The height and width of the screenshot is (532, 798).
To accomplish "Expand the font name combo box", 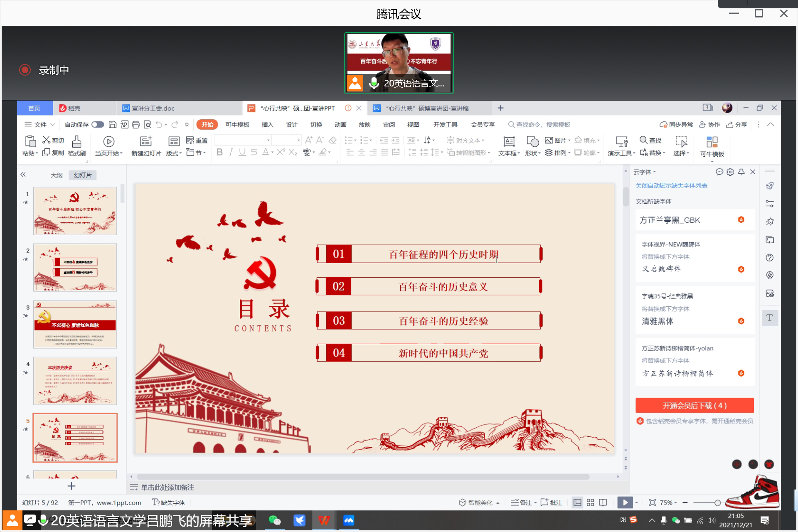I will coord(268,140).
